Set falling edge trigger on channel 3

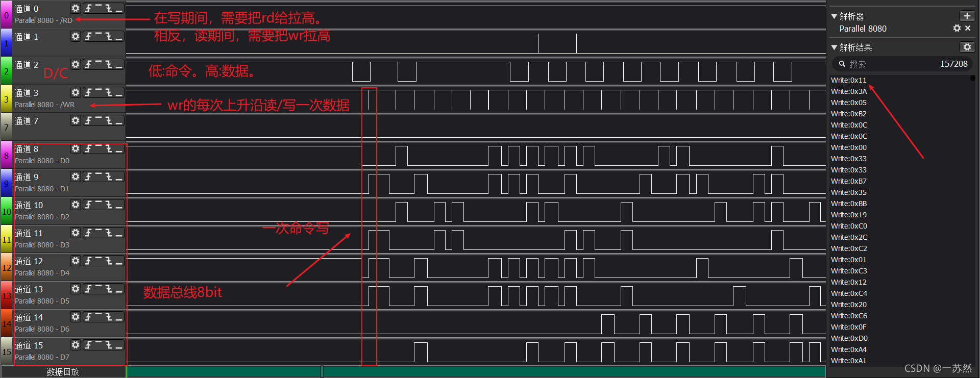(x=109, y=92)
